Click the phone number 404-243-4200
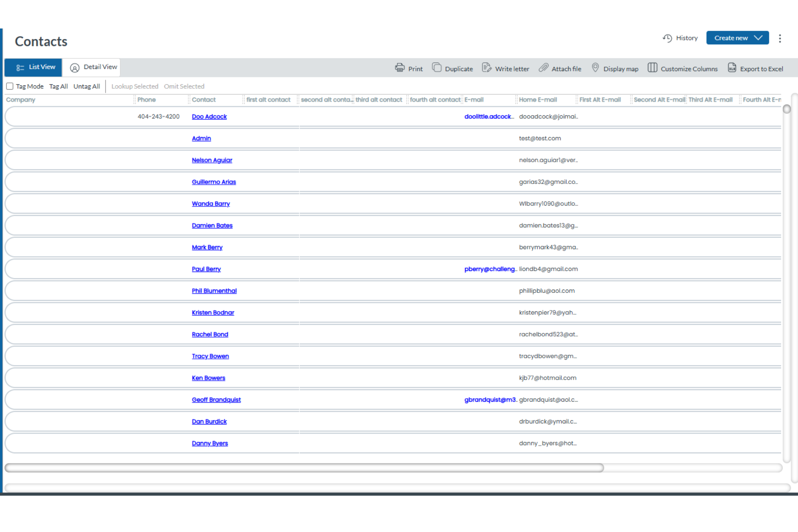The image size is (798, 532). [158, 117]
